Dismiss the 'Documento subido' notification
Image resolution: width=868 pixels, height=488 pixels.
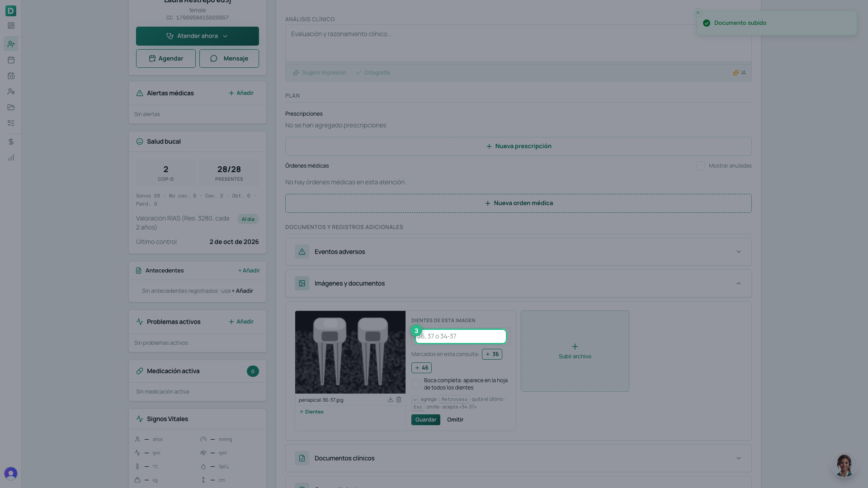pyautogui.click(x=698, y=13)
